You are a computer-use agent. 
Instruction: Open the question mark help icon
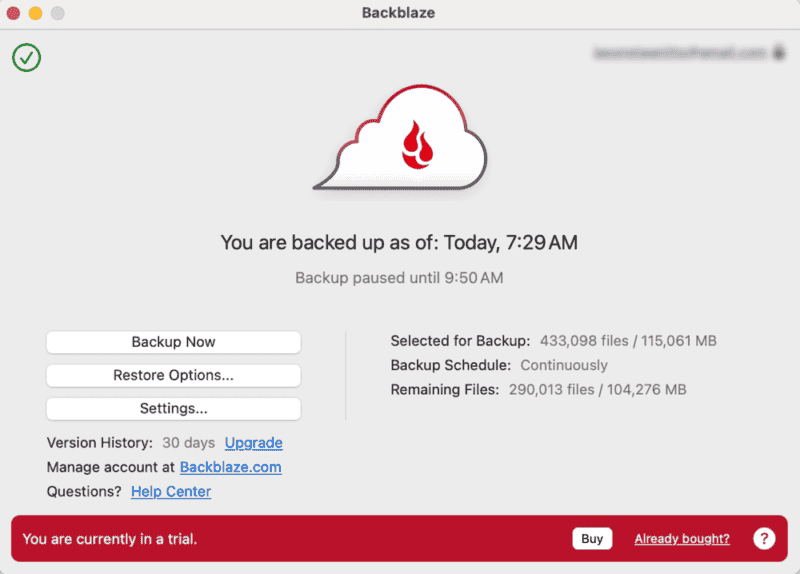(764, 538)
